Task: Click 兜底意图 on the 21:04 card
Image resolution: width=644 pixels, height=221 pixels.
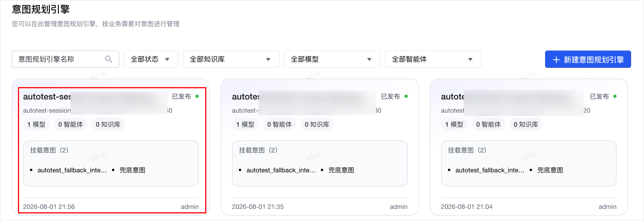Action: [550, 170]
